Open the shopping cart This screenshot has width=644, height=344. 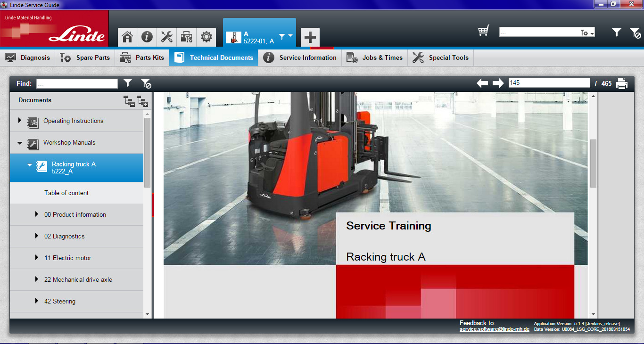[x=483, y=31]
